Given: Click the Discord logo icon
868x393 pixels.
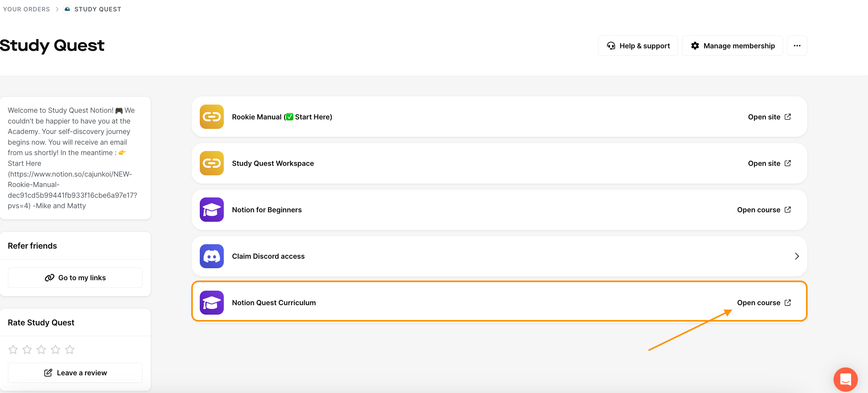Looking at the screenshot, I should click(x=211, y=256).
